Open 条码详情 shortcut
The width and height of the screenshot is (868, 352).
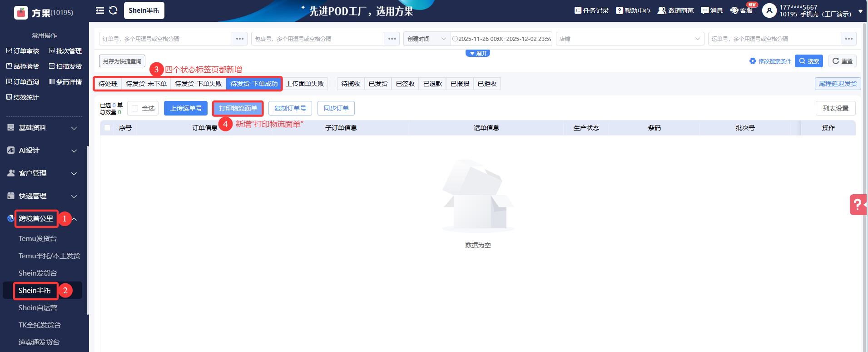pyautogui.click(x=65, y=82)
